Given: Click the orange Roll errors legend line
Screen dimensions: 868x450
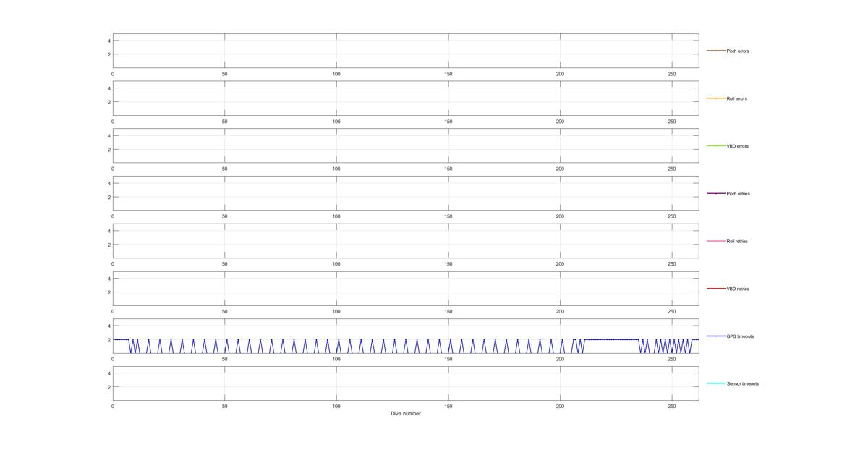Looking at the screenshot, I should (716, 98).
